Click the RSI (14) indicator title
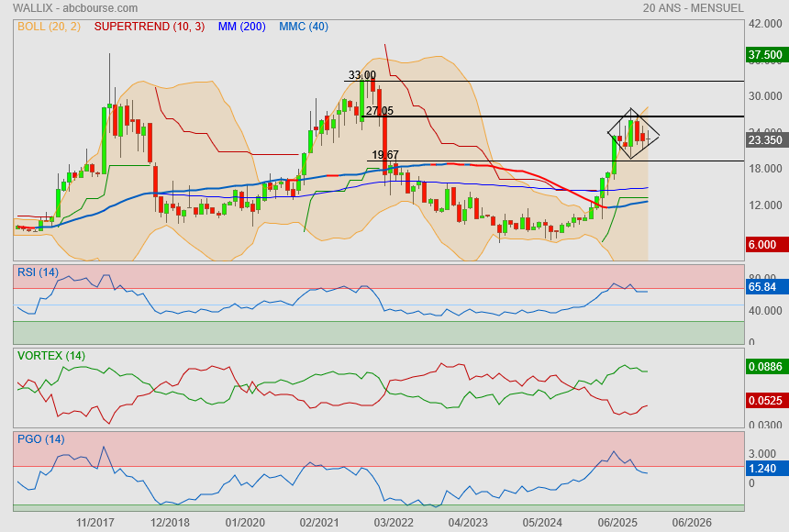 (38, 272)
